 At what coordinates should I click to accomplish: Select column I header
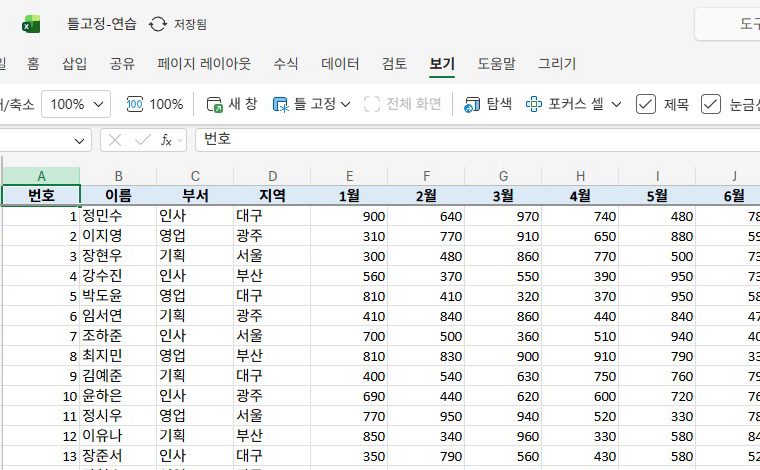[657, 176]
